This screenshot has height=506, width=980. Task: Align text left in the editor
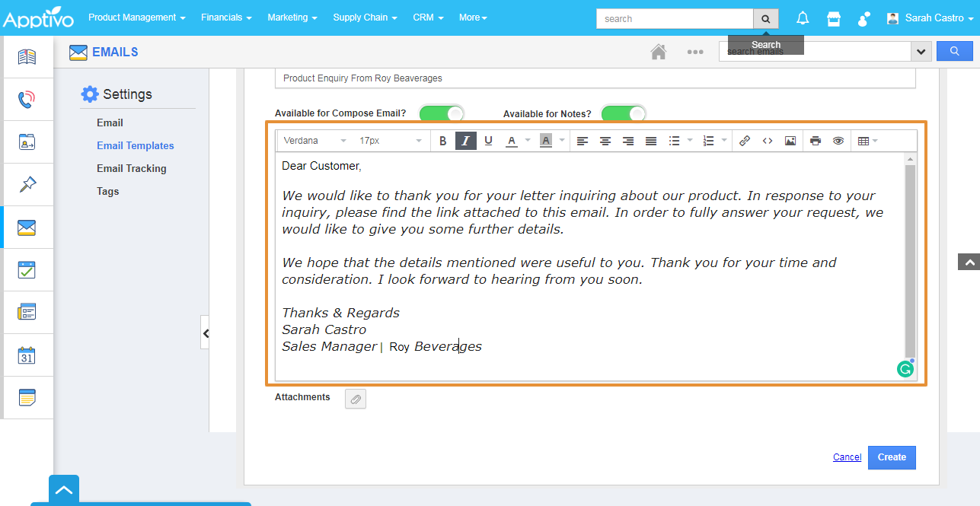pyautogui.click(x=583, y=141)
